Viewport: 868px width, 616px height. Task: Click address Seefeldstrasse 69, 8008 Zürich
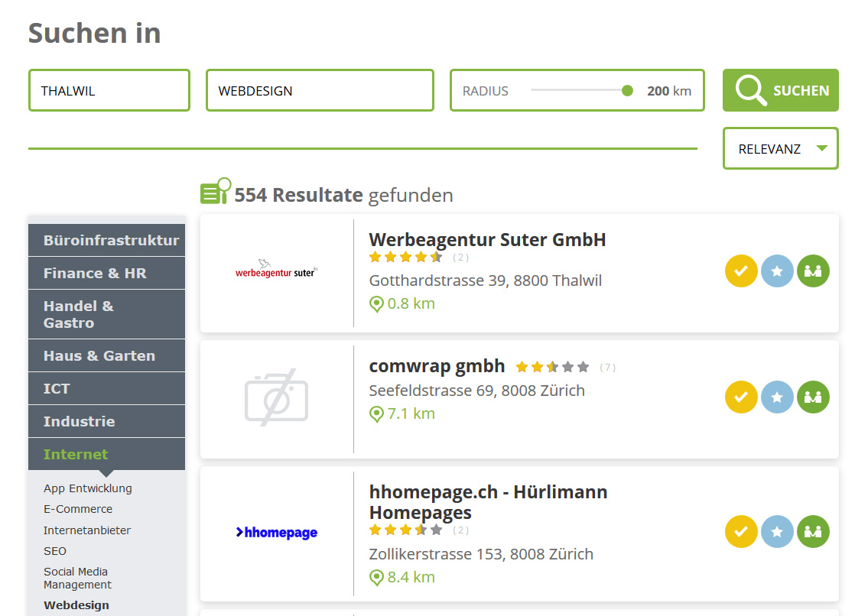(x=476, y=391)
